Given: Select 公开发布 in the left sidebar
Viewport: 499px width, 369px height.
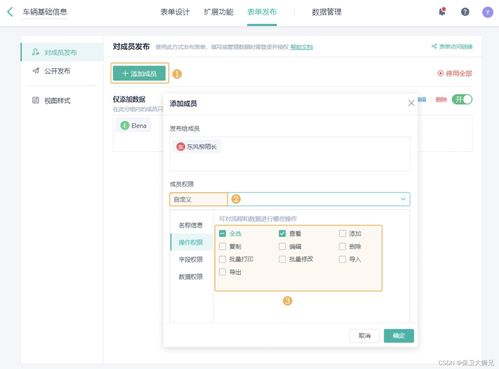Looking at the screenshot, I should point(57,71).
